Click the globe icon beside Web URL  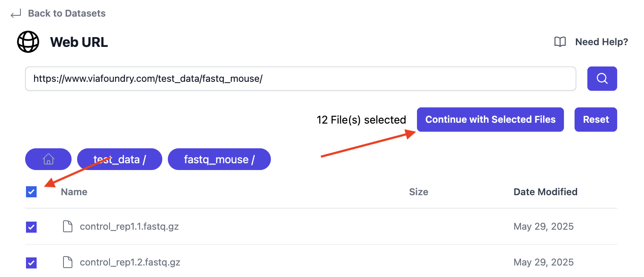tap(28, 42)
